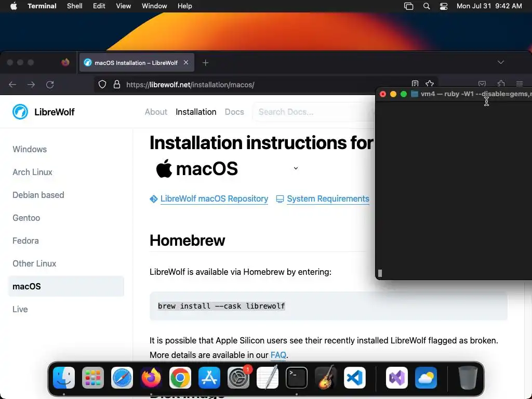Expand the macOS platform dropdown chevron
Viewport: 532px width, 399px height.
(296, 168)
